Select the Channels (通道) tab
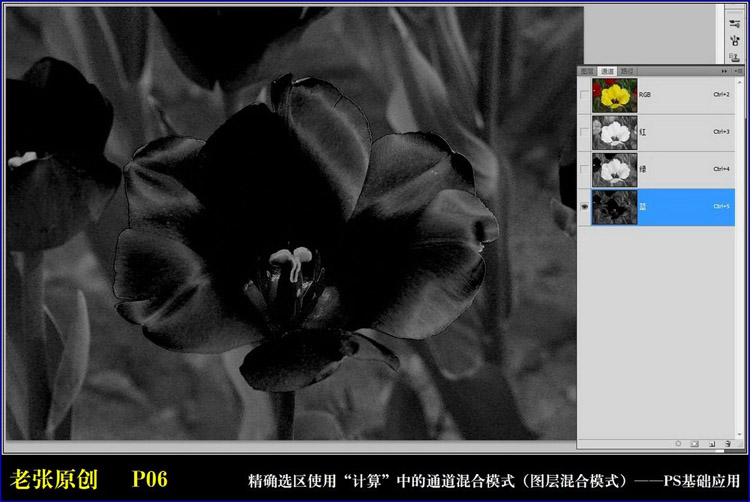This screenshot has height=502, width=750. (x=607, y=71)
